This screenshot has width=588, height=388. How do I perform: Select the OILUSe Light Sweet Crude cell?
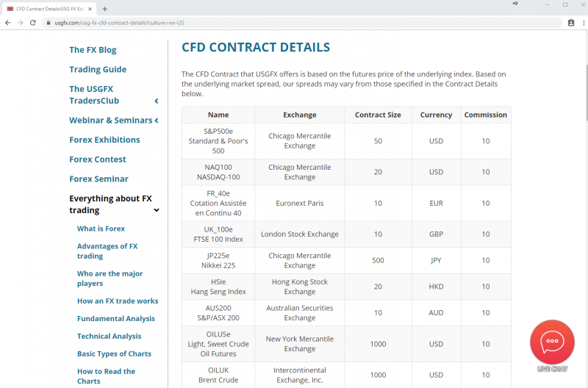click(x=218, y=344)
